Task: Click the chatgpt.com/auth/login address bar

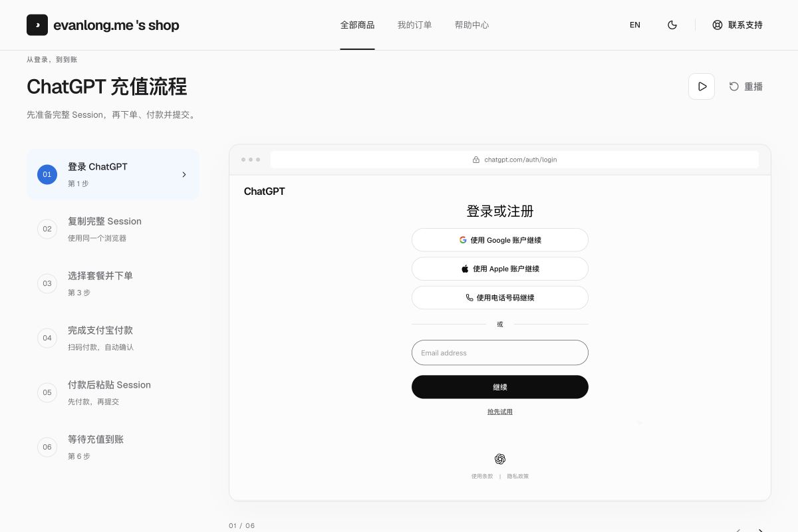Action: click(x=515, y=160)
